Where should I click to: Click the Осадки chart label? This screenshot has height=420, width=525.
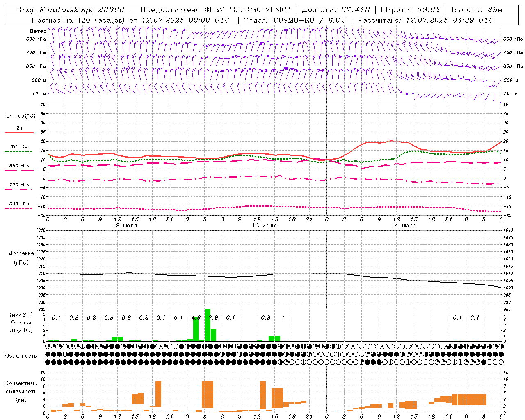coord(21,322)
